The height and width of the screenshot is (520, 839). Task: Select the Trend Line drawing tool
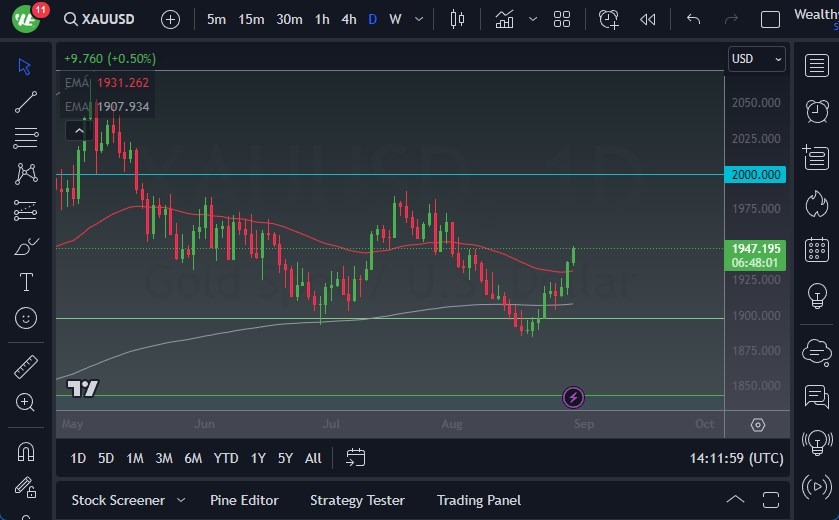pos(26,101)
